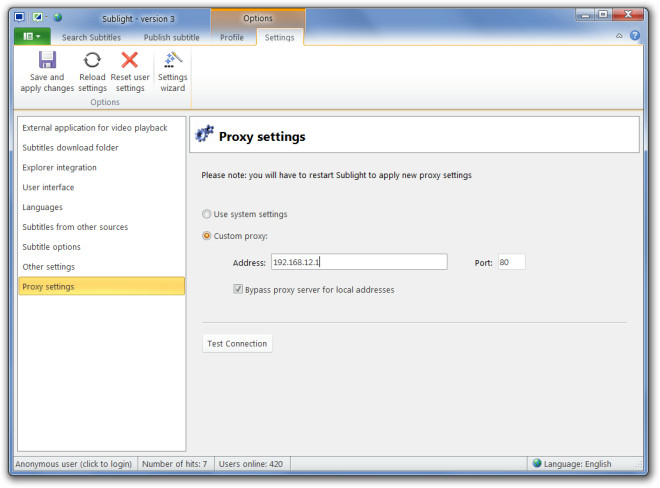Click Anonymous user to log in
Image resolution: width=660 pixels, height=488 pixels.
point(74,464)
